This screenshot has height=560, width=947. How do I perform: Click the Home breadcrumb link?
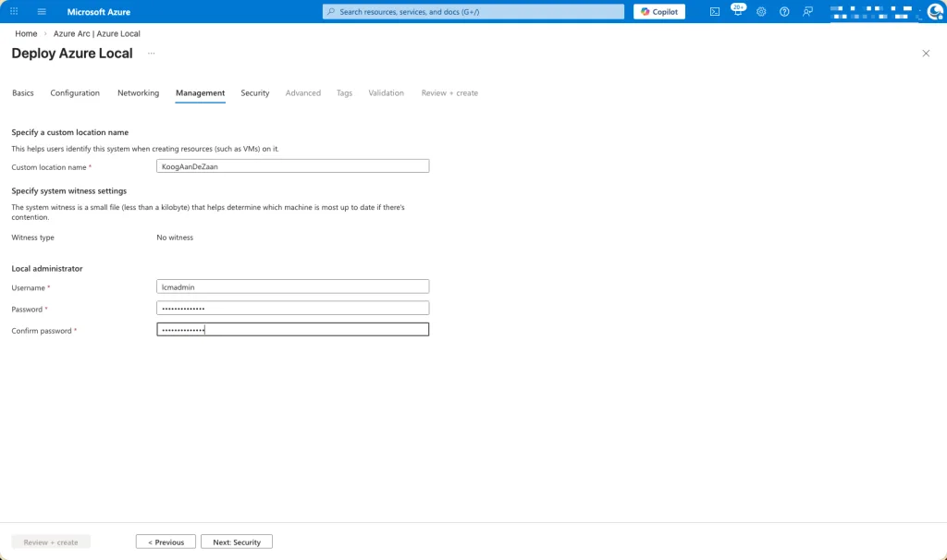26,34
